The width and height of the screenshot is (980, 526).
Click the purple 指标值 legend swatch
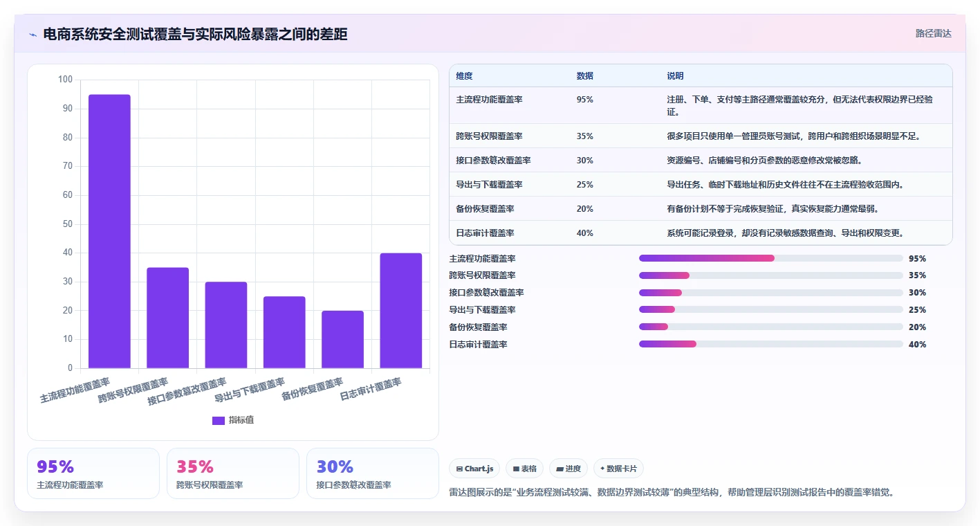[x=219, y=420]
